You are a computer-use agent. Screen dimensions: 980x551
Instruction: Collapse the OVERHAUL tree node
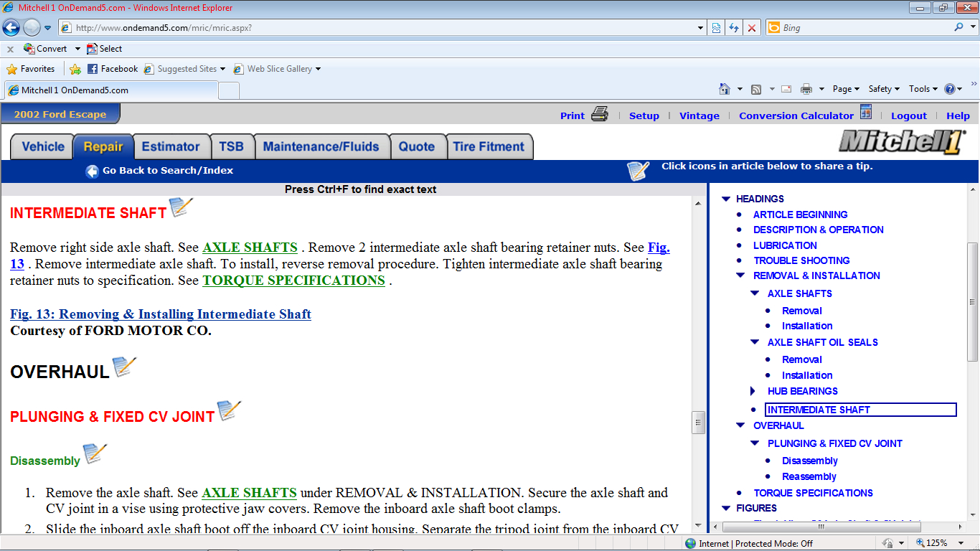(740, 425)
